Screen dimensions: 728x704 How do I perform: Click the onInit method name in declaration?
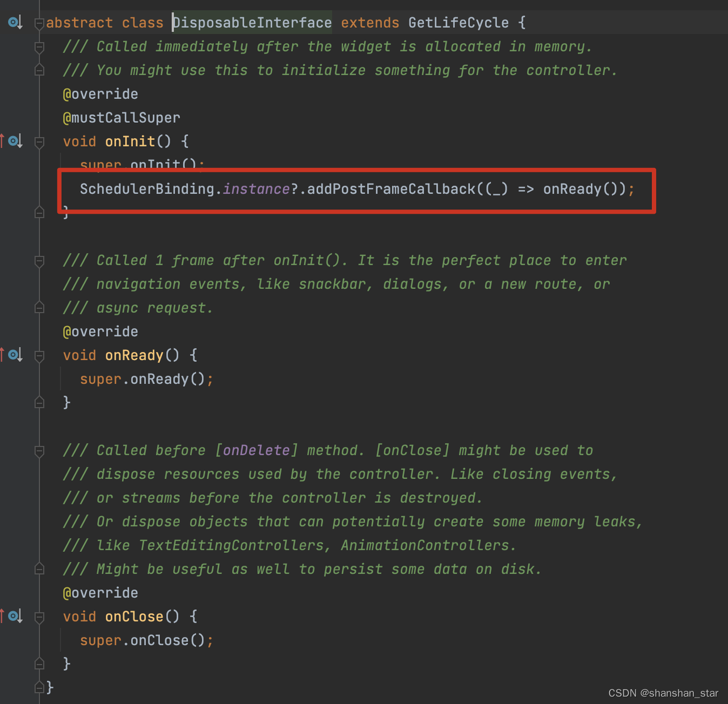coord(130,141)
